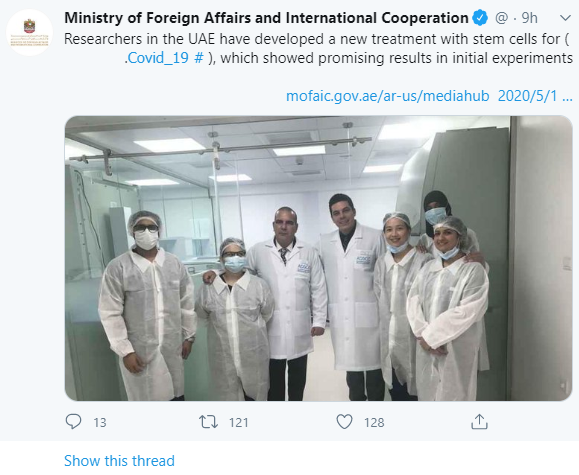Image resolution: width=579 pixels, height=475 pixels.
Task: Open the Covid_19 hashtag
Action: (x=165, y=58)
